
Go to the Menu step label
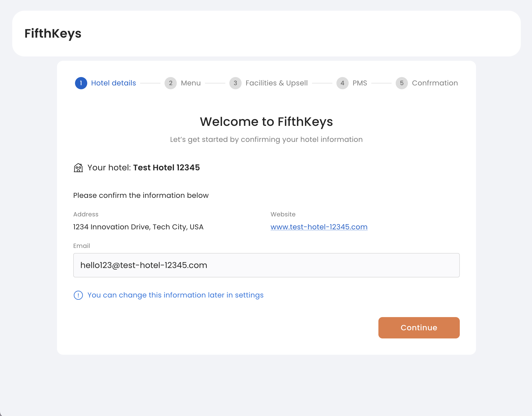[191, 83]
